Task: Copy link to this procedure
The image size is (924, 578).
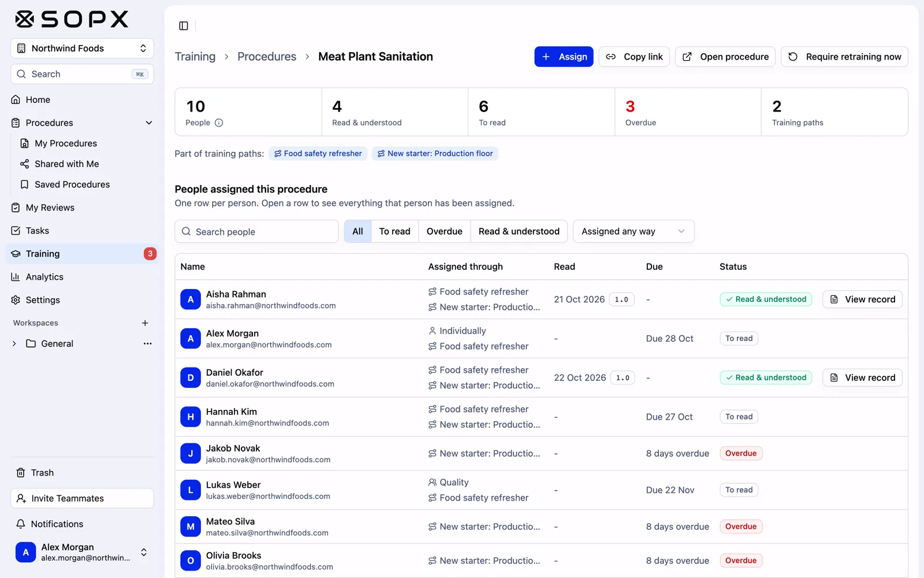Action: coord(634,57)
